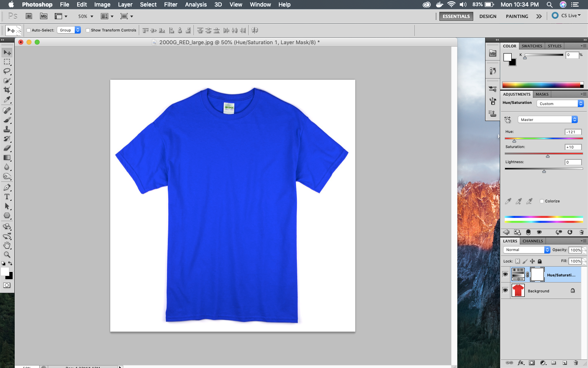The image size is (588, 368).
Task: Enable Show Transform Controls checkbox
Action: click(x=88, y=30)
